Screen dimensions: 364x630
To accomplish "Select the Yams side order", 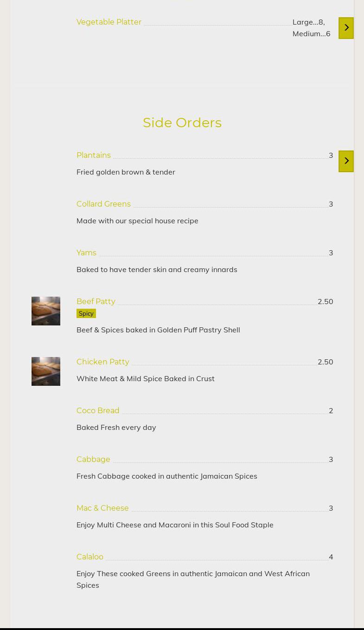I will 86,253.
